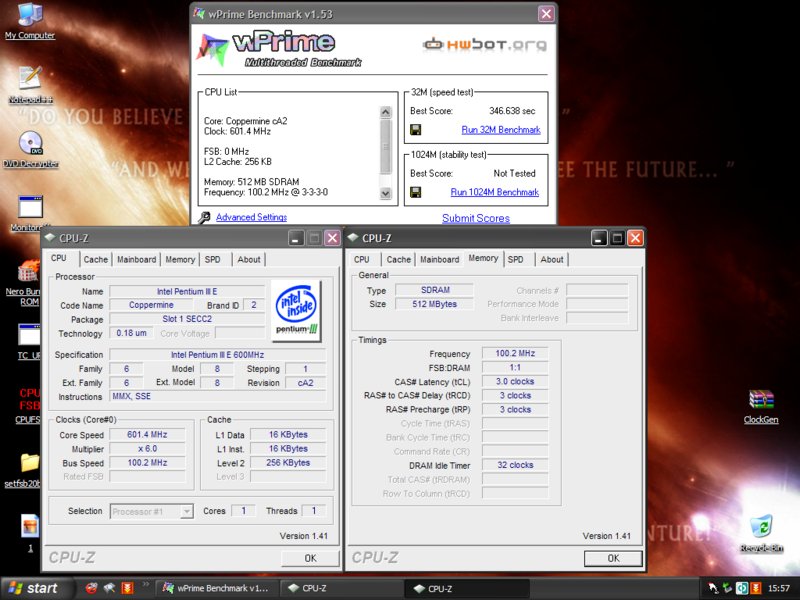Click the Core Speed 601.4 MHz field
This screenshot has height=600, width=800.
(x=147, y=435)
